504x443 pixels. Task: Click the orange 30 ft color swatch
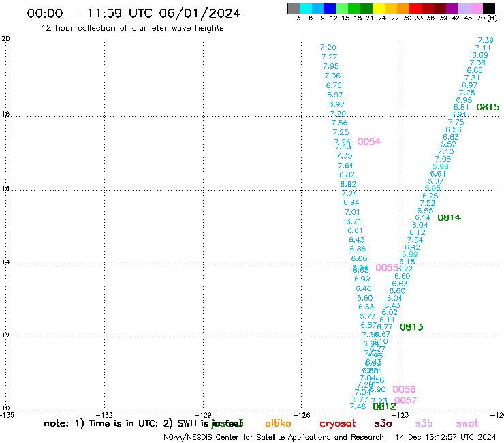pyautogui.click(x=403, y=8)
